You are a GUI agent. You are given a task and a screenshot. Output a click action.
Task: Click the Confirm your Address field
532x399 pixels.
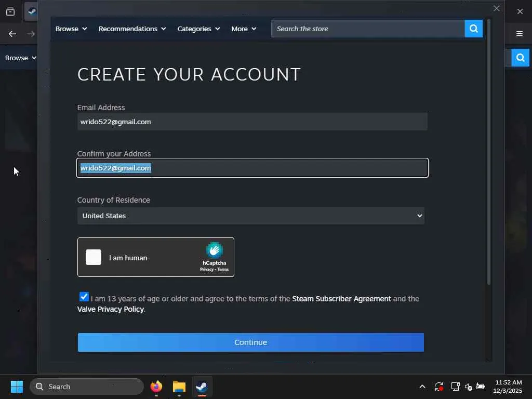click(x=252, y=168)
